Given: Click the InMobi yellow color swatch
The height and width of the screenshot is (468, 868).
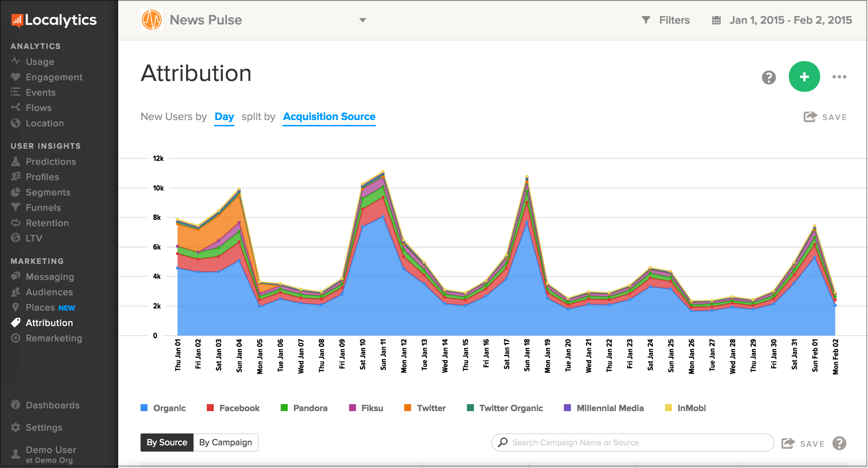Looking at the screenshot, I should click(668, 408).
